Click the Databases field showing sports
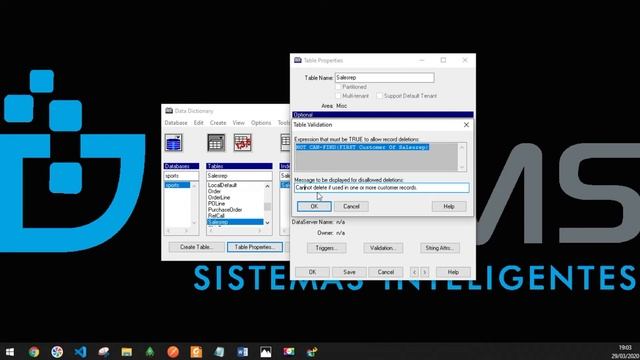The image size is (640, 360). point(181,176)
